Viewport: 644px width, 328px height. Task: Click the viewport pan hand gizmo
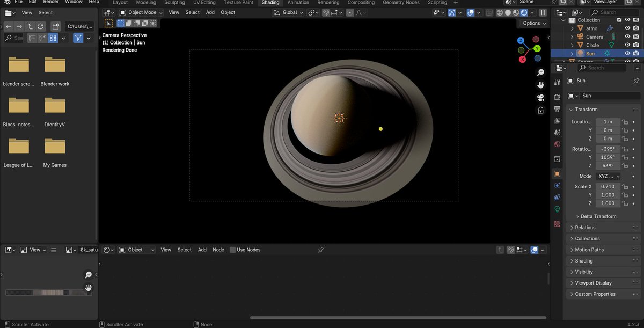pos(540,85)
